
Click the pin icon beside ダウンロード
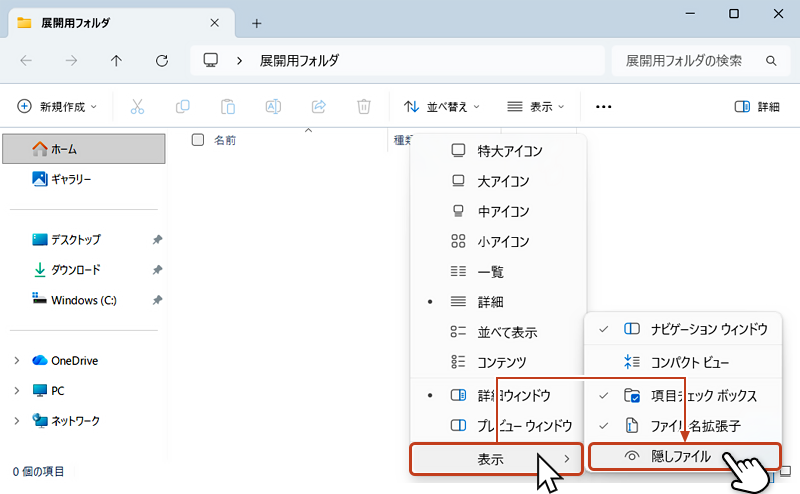(157, 269)
